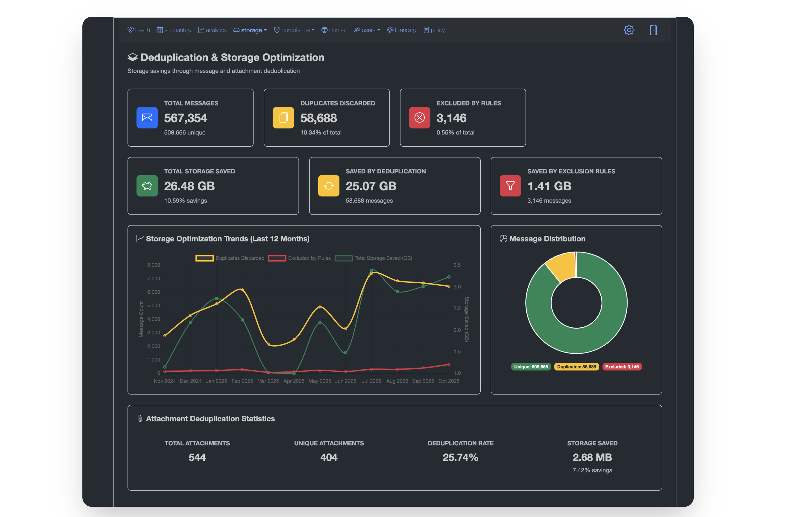Go to the health page
The width and height of the screenshot is (812, 517).
point(139,30)
